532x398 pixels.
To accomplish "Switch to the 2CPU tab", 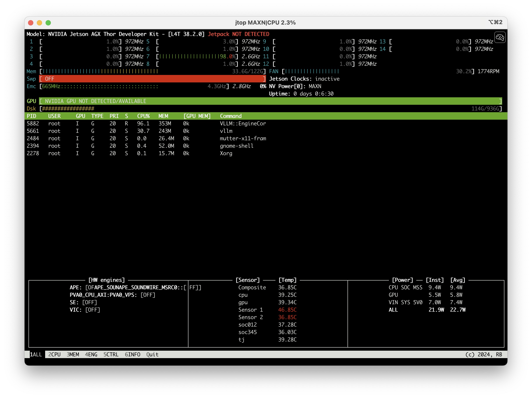I will (54, 354).
